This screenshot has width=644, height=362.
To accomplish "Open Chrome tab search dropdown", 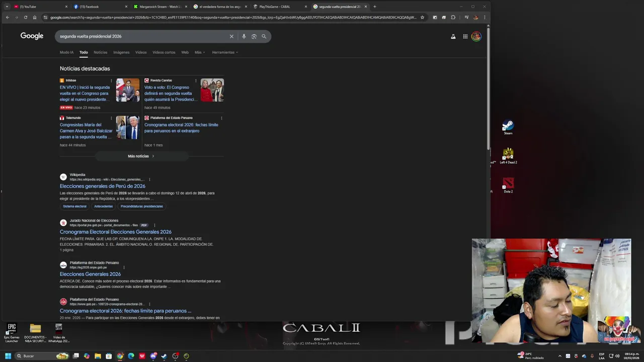I will point(7,7).
